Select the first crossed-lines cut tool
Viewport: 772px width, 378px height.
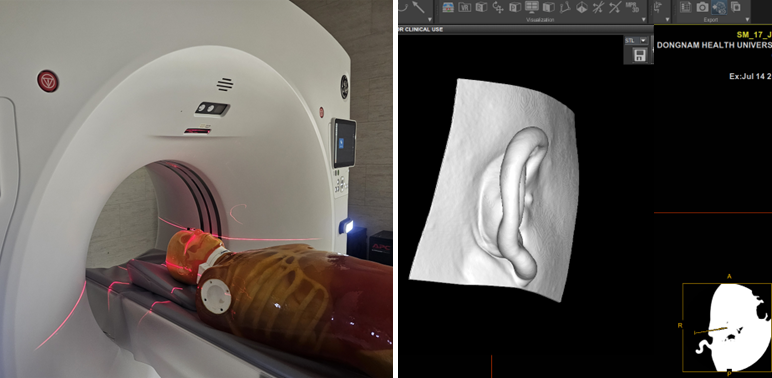tap(598, 7)
